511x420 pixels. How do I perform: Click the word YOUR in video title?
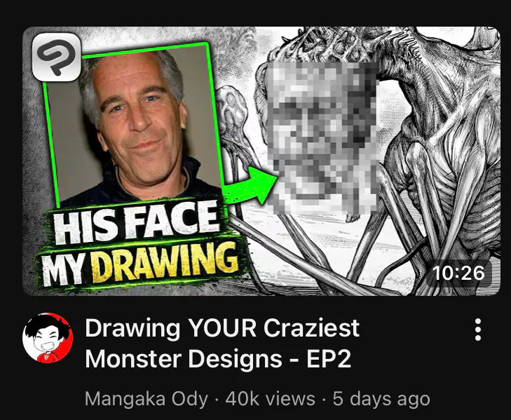coord(222,328)
